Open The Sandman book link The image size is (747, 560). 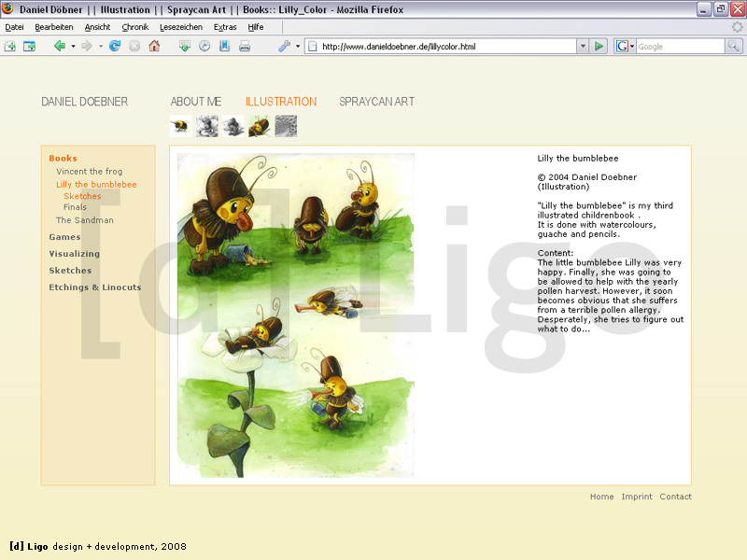(85, 220)
